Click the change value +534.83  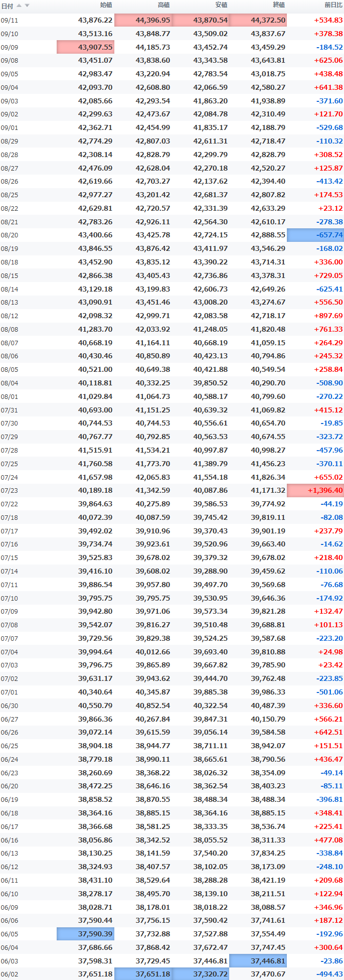point(328,21)
